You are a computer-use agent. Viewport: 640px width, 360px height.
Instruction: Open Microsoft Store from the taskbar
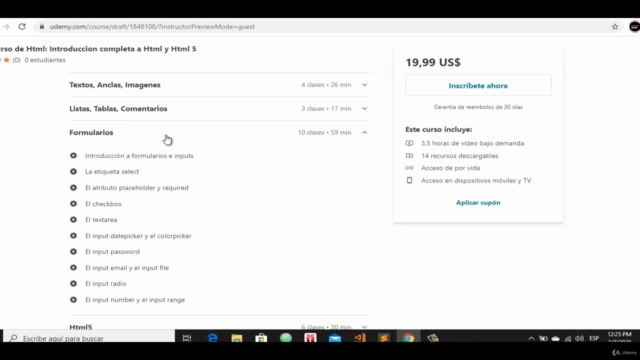coord(261,338)
